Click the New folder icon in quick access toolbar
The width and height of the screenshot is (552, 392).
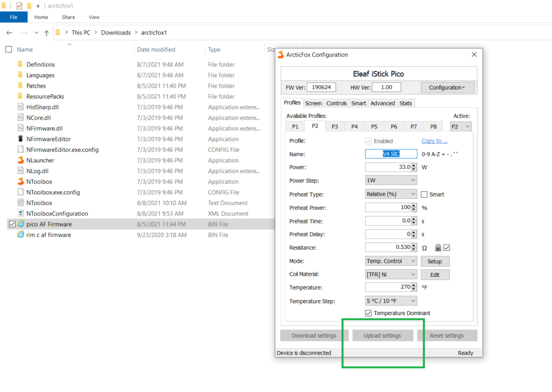click(29, 5)
